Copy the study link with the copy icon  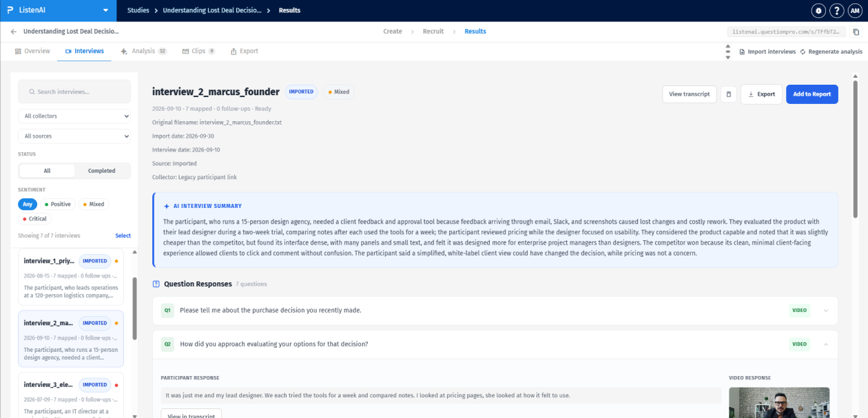tap(856, 32)
